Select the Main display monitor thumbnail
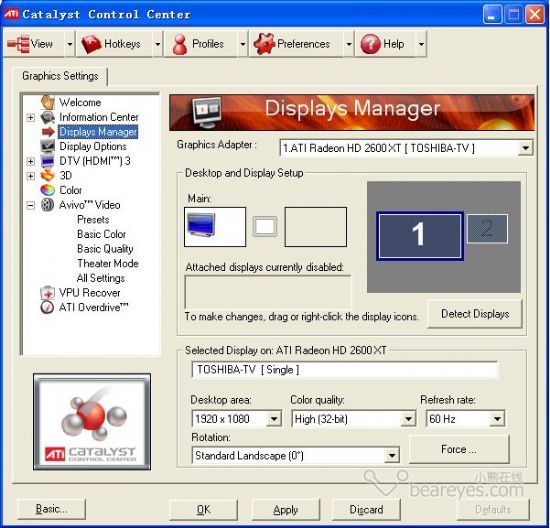Viewport: 550px width, 528px height. click(215, 227)
